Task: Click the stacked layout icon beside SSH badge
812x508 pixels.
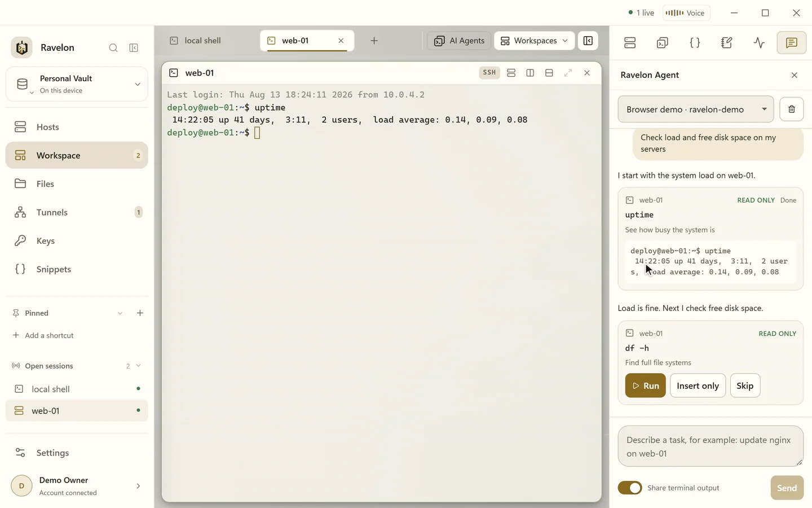Action: [511, 73]
